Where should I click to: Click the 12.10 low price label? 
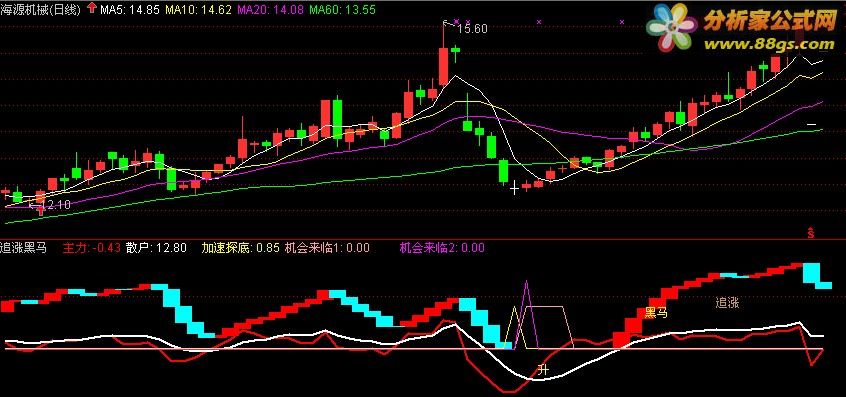(56, 205)
